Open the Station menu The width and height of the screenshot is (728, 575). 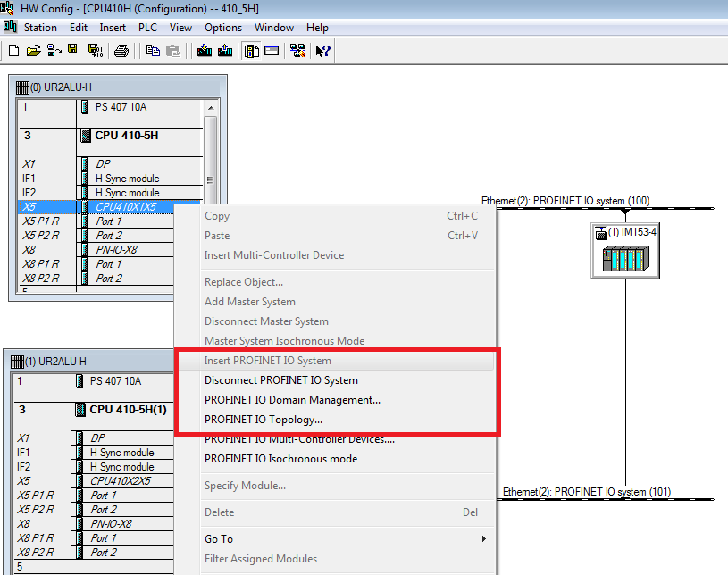[41, 27]
